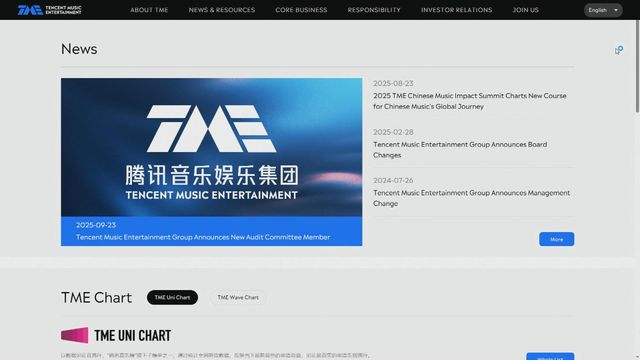This screenshot has width=640, height=360.
Task: Open the 2025 TME Chinese Music Impact Summit article
Action: point(469,101)
